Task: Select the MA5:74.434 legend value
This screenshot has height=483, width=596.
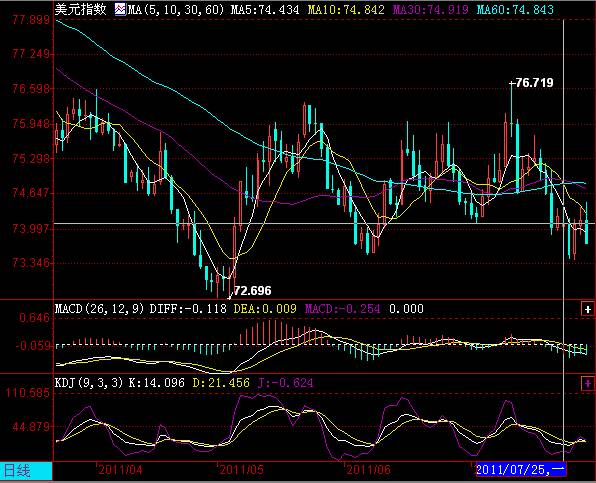Action: point(265,10)
